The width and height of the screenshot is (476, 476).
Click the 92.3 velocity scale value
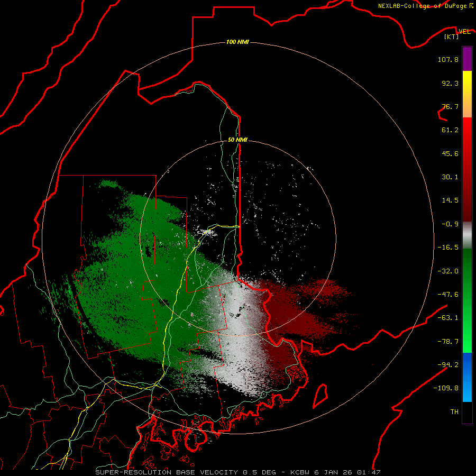450,83
